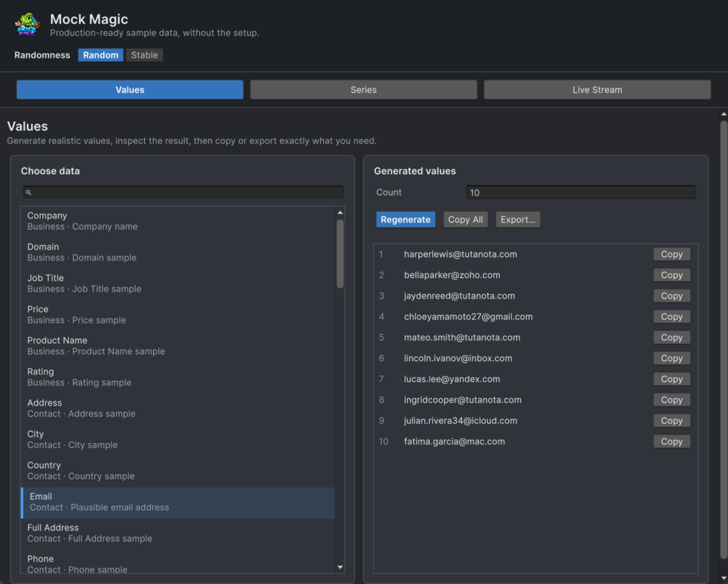Viewport: 728px width, 584px height.
Task: Click fatima.garcia@mac.com text in row 10
Action: [x=454, y=441]
